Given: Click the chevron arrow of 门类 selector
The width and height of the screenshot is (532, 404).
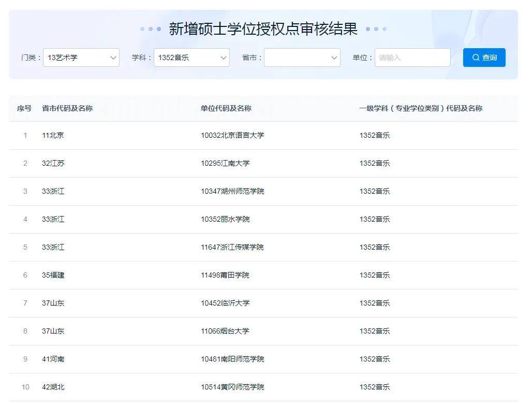Looking at the screenshot, I should point(113,57).
